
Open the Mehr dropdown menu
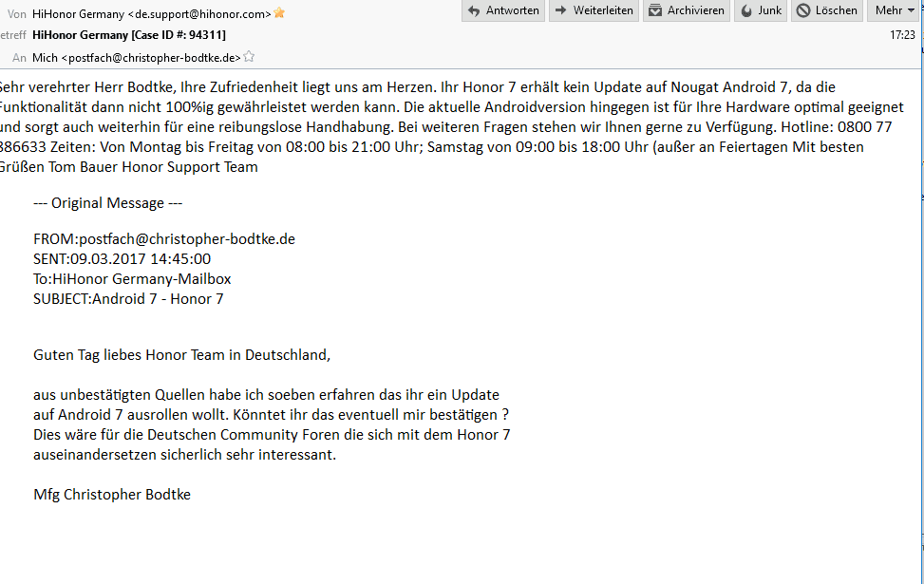[x=895, y=10]
